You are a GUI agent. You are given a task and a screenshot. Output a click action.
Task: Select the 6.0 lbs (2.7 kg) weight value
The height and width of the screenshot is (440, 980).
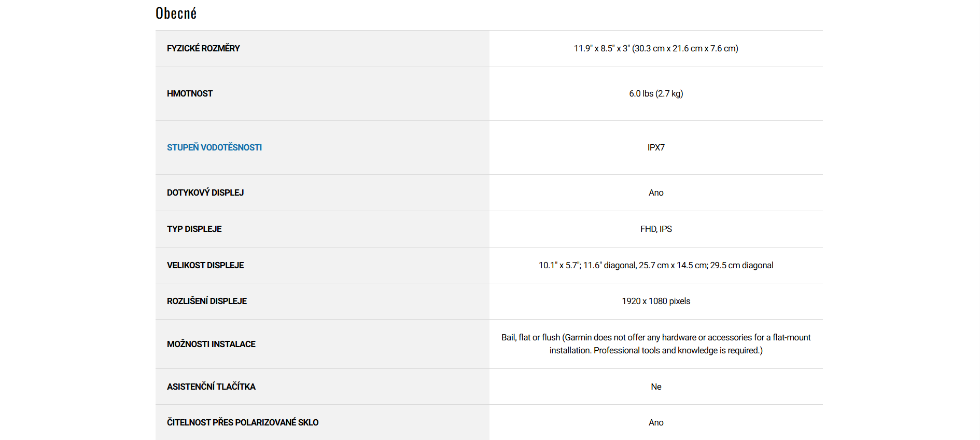pos(655,93)
